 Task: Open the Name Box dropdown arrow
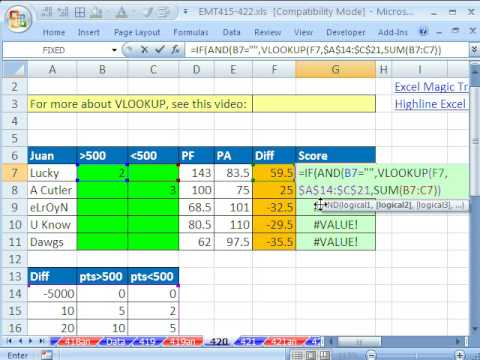(x=114, y=50)
